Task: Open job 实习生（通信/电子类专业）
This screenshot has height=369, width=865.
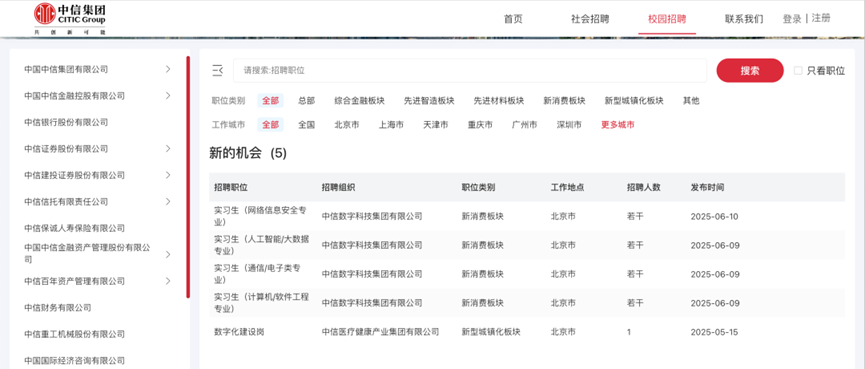Action: point(257,273)
